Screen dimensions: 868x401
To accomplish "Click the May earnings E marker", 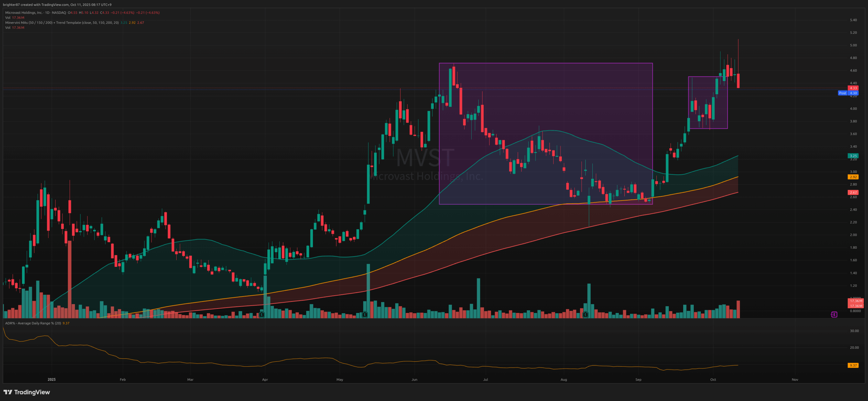I will (364, 315).
